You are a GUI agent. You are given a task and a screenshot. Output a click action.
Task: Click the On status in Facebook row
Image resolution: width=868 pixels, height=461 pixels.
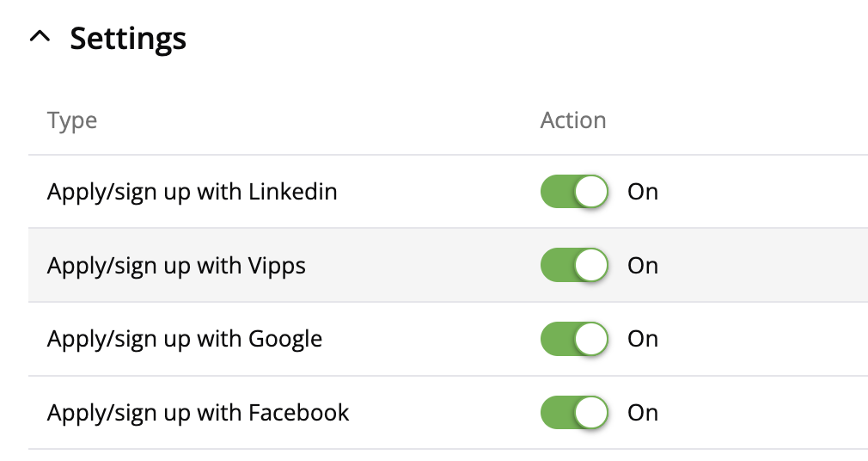(x=643, y=413)
